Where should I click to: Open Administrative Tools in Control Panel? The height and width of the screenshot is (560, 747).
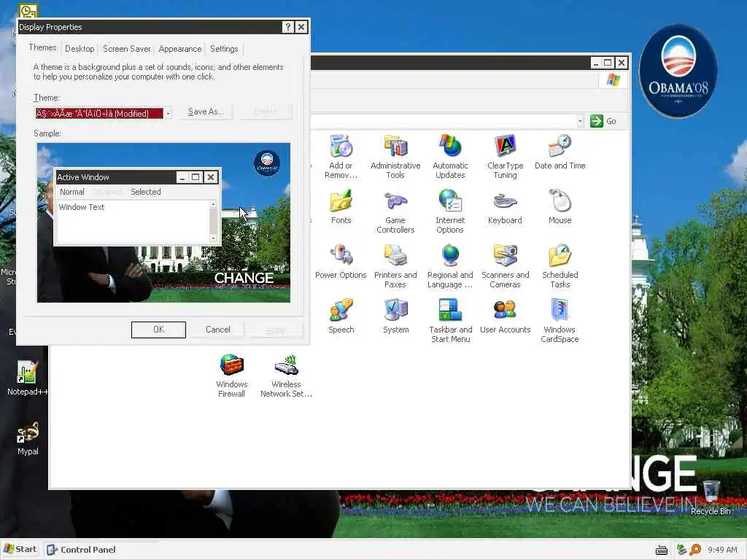pyautogui.click(x=395, y=157)
